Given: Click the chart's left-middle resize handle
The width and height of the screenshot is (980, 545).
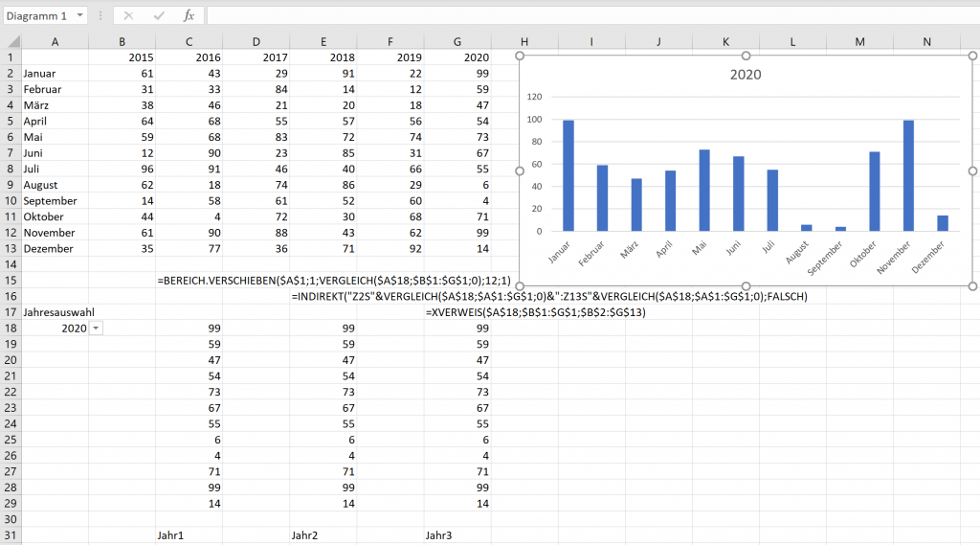Looking at the screenshot, I should click(x=520, y=170).
